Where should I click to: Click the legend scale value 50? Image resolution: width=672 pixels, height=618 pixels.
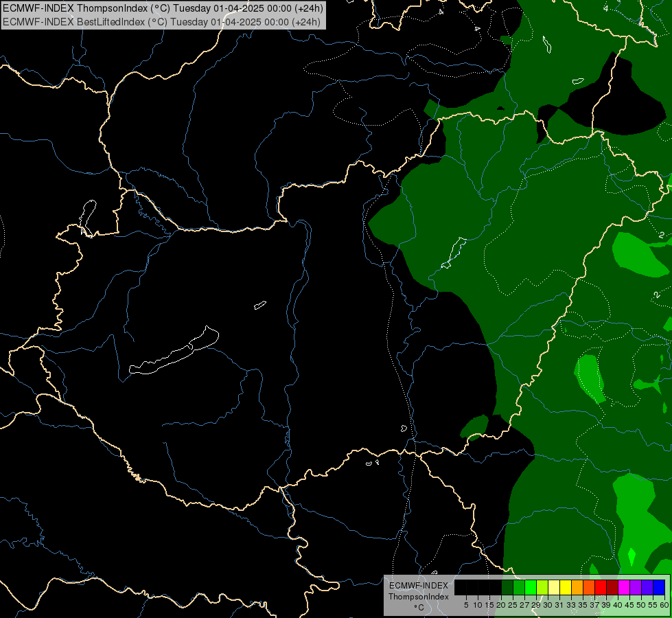[x=641, y=605]
